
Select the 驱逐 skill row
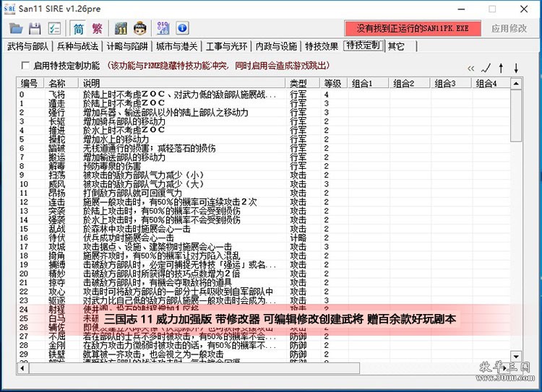264,300
